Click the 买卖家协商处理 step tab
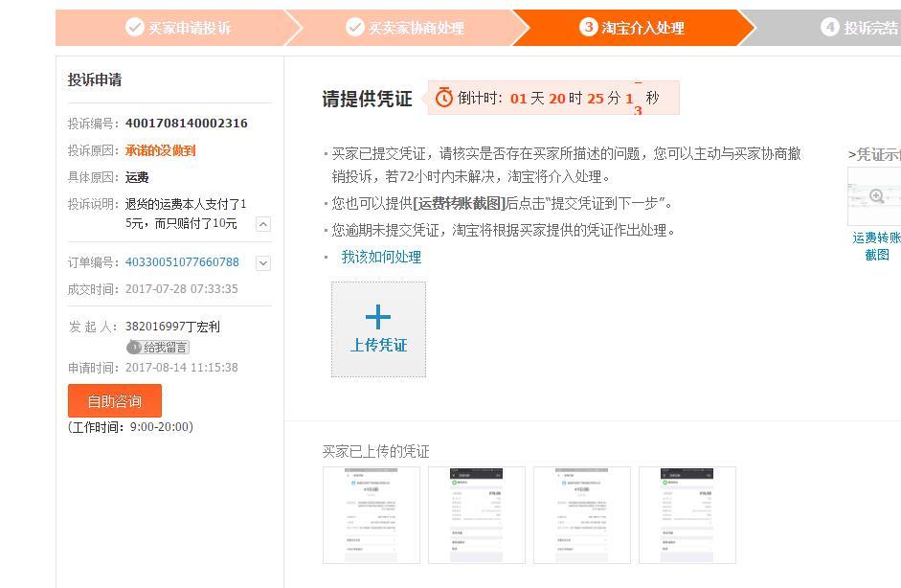This screenshot has width=901, height=588. [x=405, y=28]
